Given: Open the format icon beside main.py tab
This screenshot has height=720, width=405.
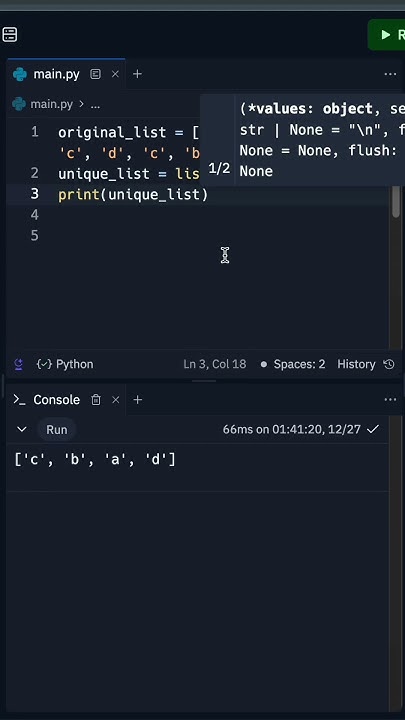Looking at the screenshot, I should 96,74.
